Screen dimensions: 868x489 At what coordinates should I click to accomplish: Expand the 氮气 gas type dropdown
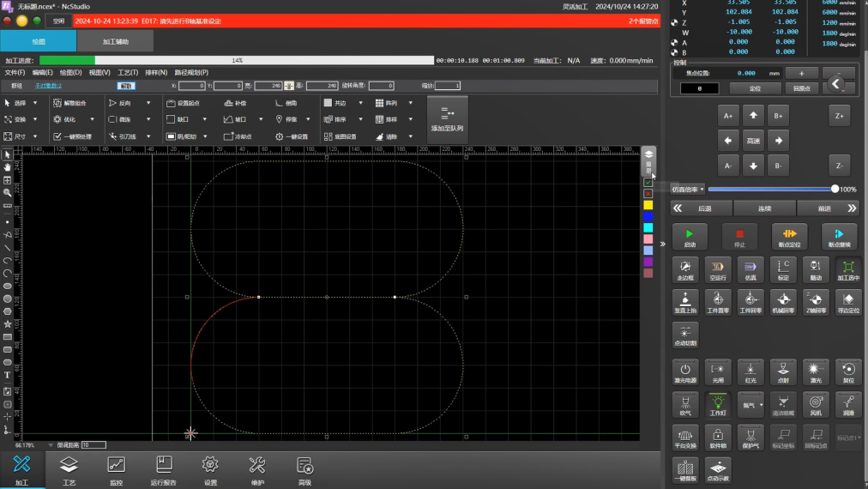761,405
